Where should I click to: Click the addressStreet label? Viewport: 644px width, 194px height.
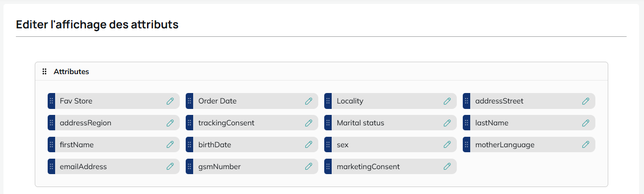pyautogui.click(x=500, y=101)
